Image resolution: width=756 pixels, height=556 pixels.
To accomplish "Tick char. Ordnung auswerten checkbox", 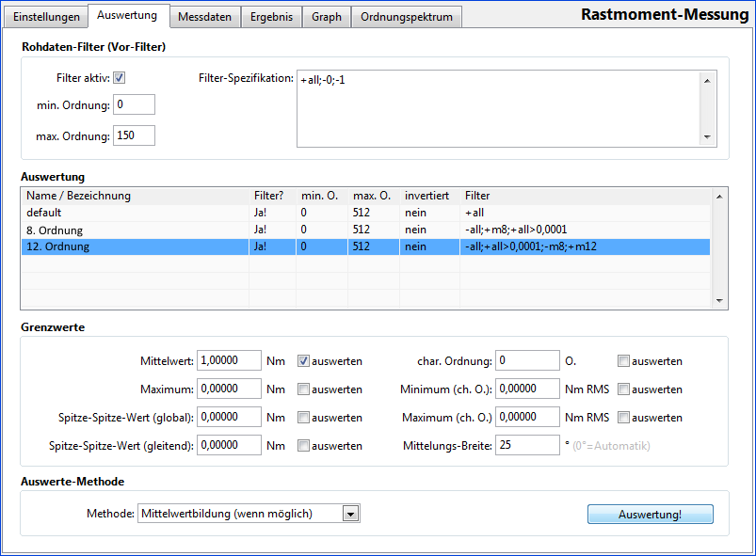I will coord(623,361).
